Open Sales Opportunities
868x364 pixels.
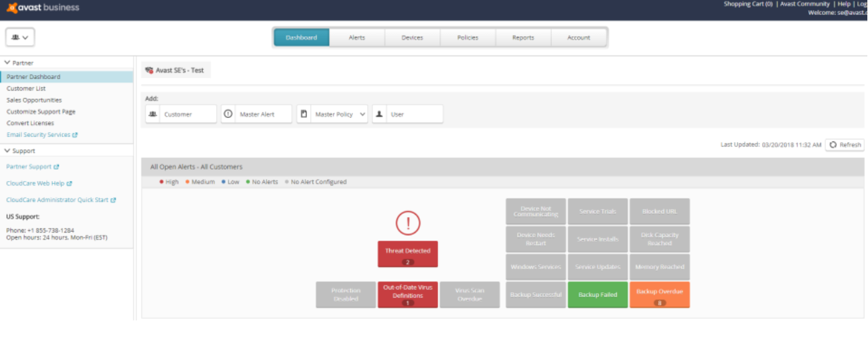tap(34, 100)
